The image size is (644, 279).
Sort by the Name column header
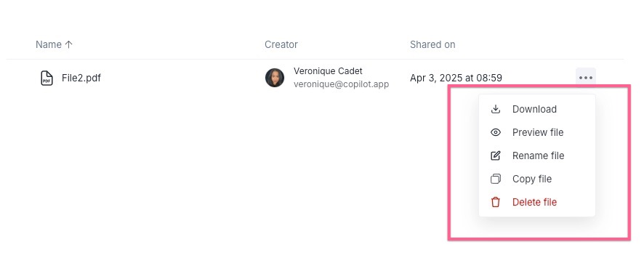point(49,44)
